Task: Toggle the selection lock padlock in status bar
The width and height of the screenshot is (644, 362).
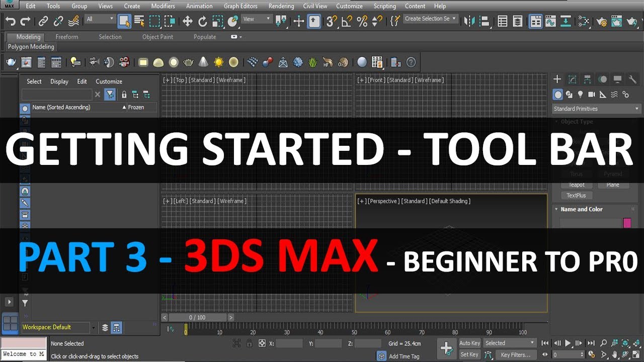Action: pos(250,343)
